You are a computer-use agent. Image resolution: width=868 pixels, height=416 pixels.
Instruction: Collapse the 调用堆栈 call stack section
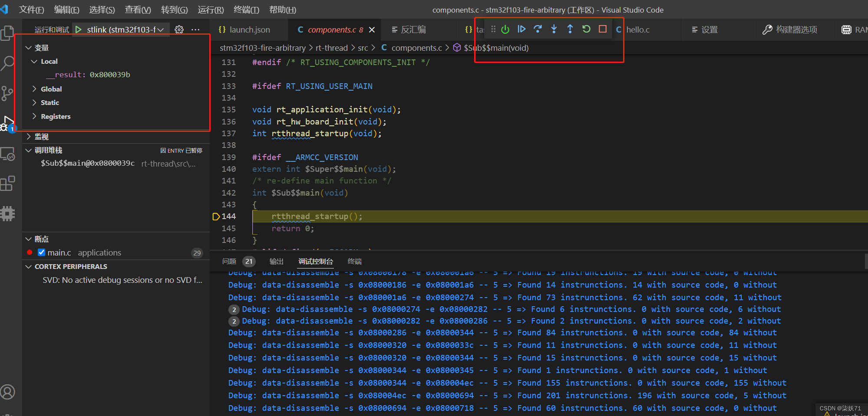(29, 150)
